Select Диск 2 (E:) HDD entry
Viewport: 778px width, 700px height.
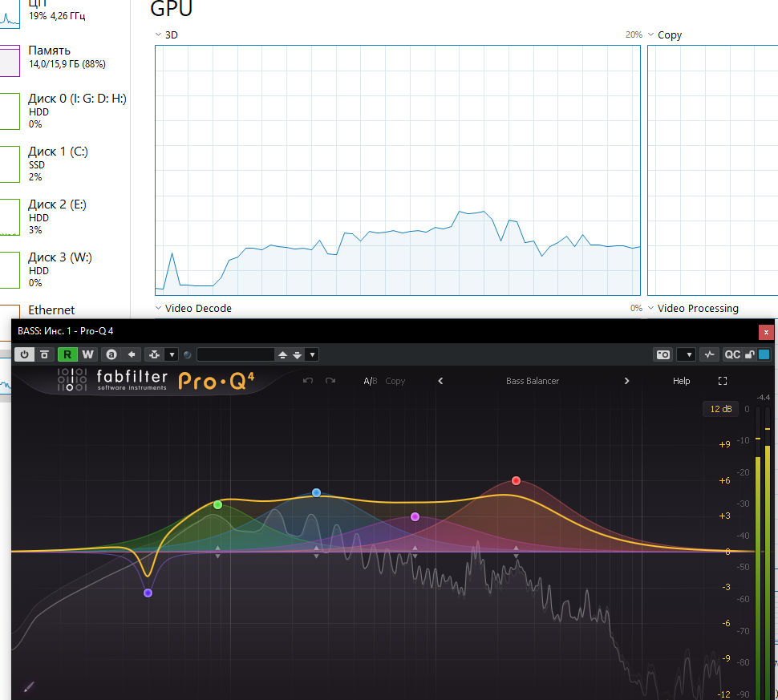click(x=64, y=216)
